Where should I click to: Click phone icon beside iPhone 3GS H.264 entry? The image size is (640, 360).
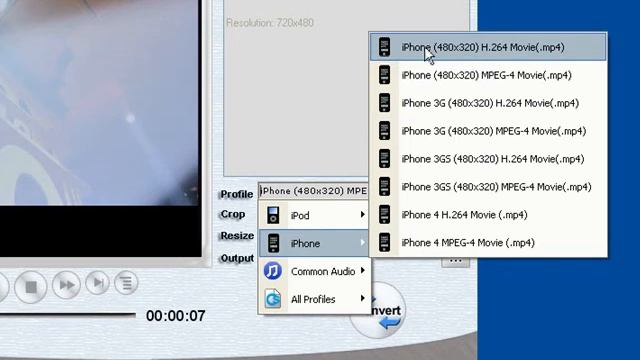[384, 158]
